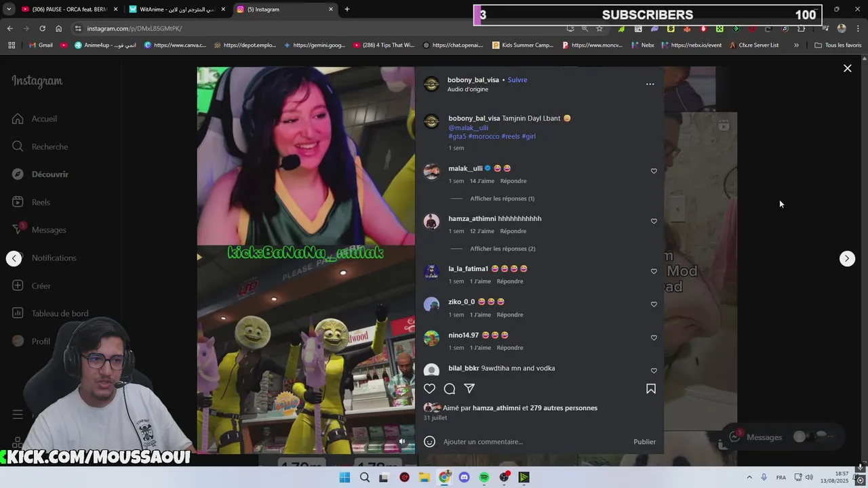Image resolution: width=868 pixels, height=488 pixels.
Task: Open Spotify from the taskbar
Action: point(484,477)
